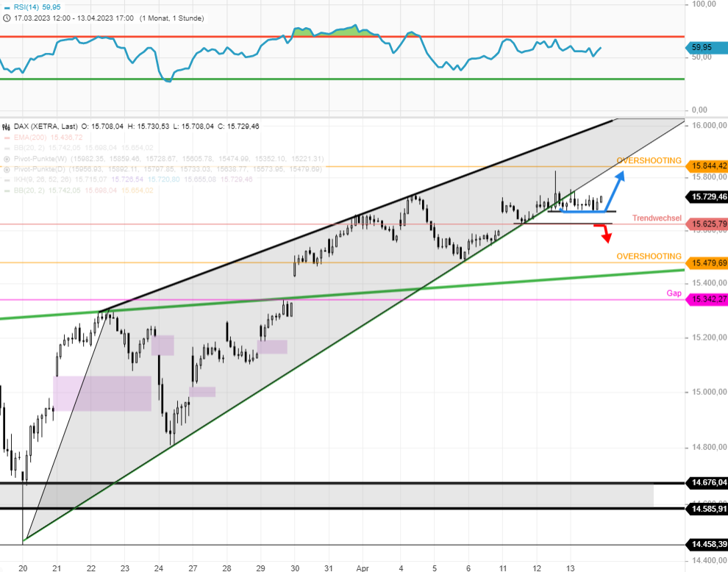This screenshot has width=728, height=572.
Task: Click the pink Gap annotation label
Action: pos(674,293)
